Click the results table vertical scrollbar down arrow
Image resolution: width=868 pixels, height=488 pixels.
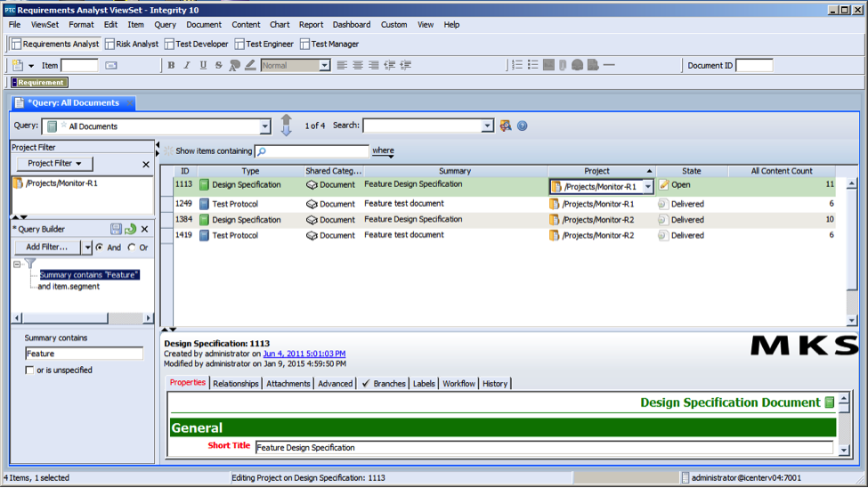coord(852,321)
